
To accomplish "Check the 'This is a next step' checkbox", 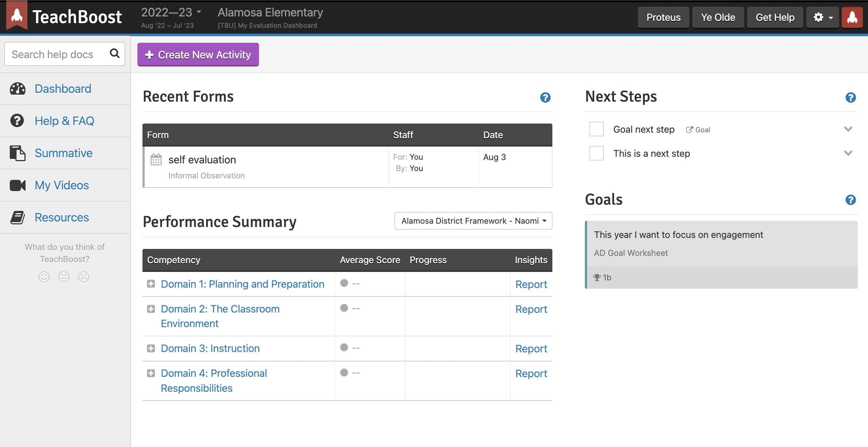I will (x=597, y=153).
